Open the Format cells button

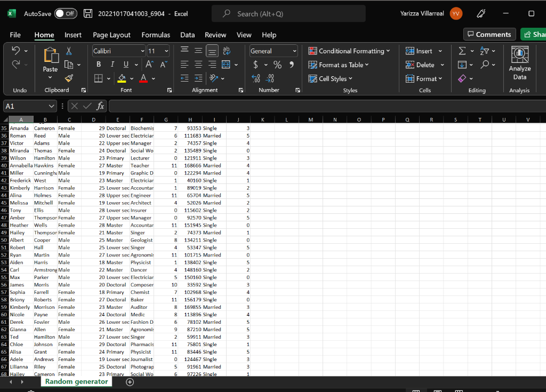[x=424, y=79]
